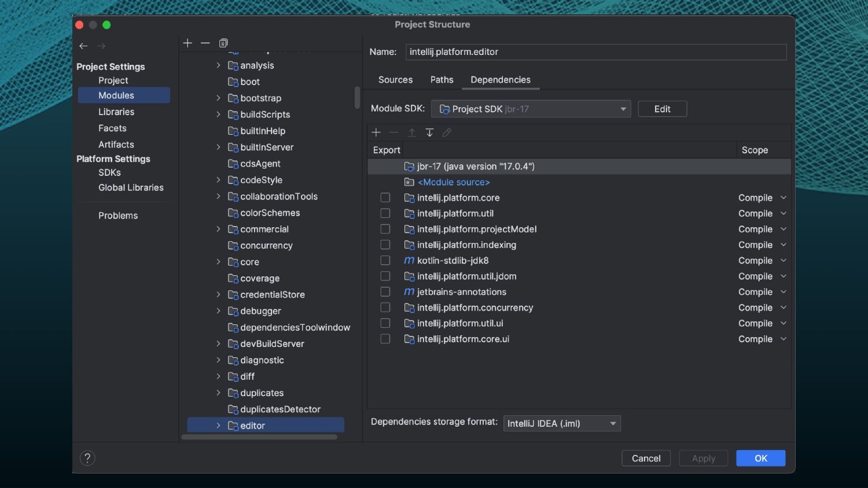Toggle export checkbox for intellij.platform.indexing
This screenshot has width=868, height=488.
point(385,245)
